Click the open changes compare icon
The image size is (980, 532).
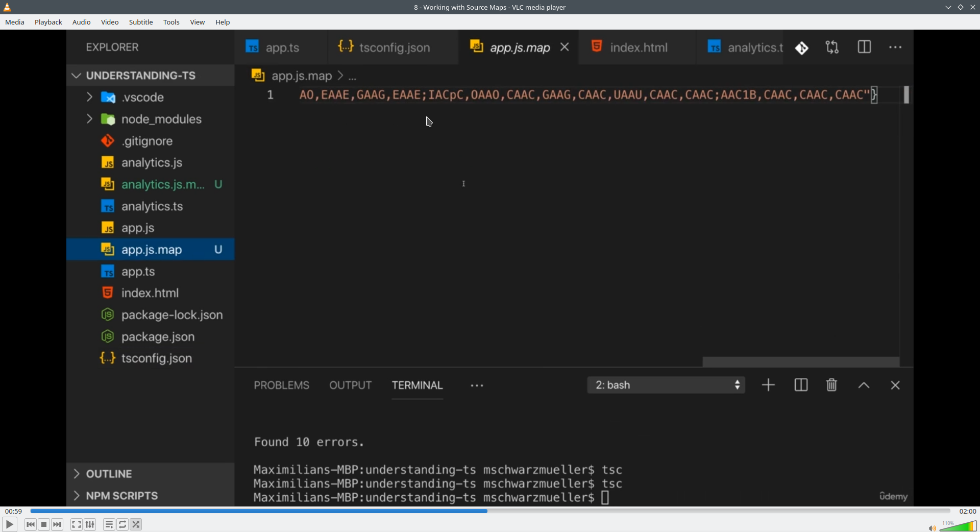(x=832, y=48)
